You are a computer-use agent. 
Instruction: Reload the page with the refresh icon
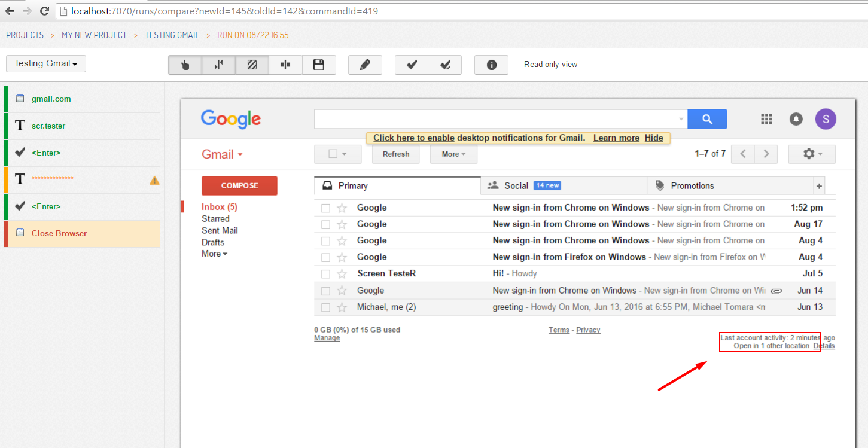(x=44, y=11)
